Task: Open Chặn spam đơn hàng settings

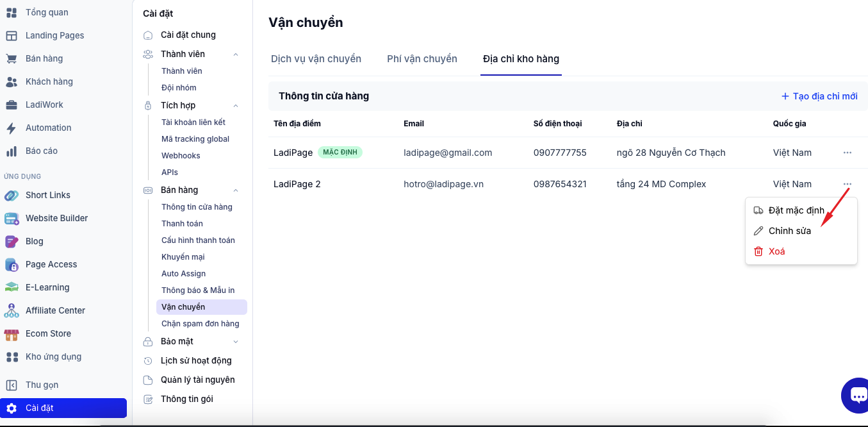Action: tap(200, 323)
